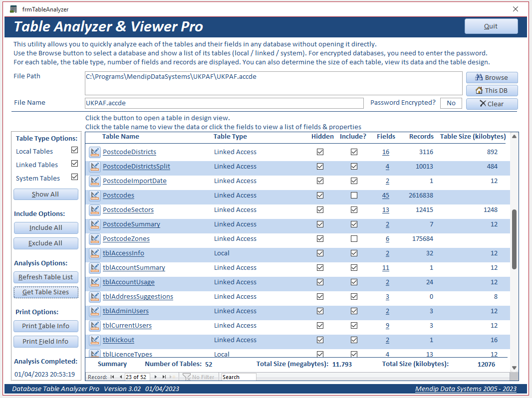This screenshot has height=398, width=532.
Task: Click in the File Path text box
Action: (x=273, y=83)
